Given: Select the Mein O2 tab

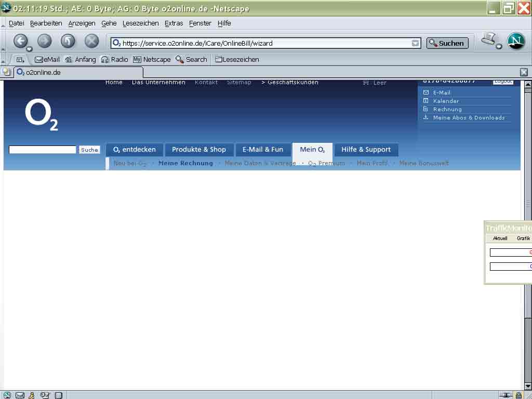Looking at the screenshot, I should (x=312, y=150).
